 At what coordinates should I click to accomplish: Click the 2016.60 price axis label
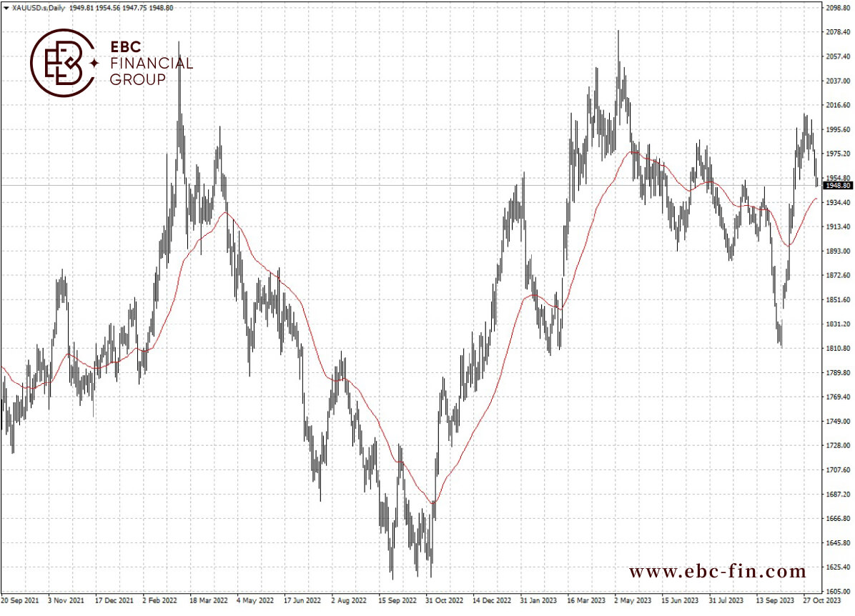tap(838, 105)
